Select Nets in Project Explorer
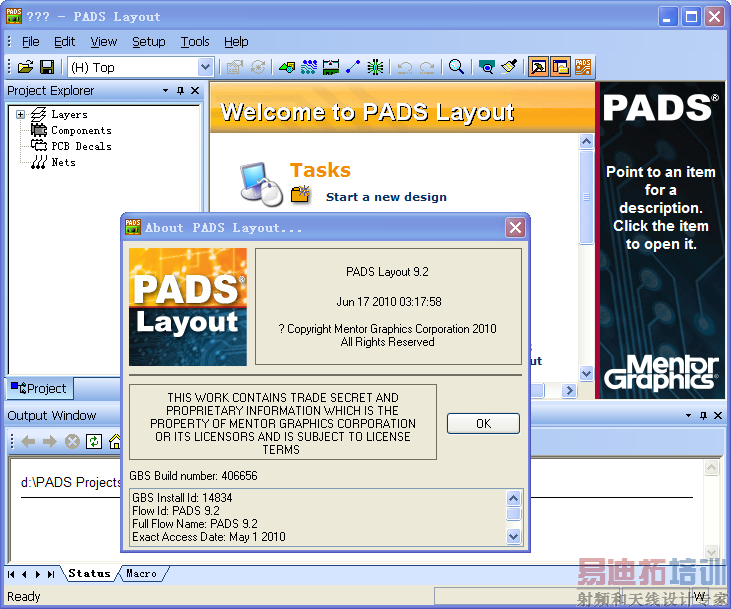 click(63, 162)
